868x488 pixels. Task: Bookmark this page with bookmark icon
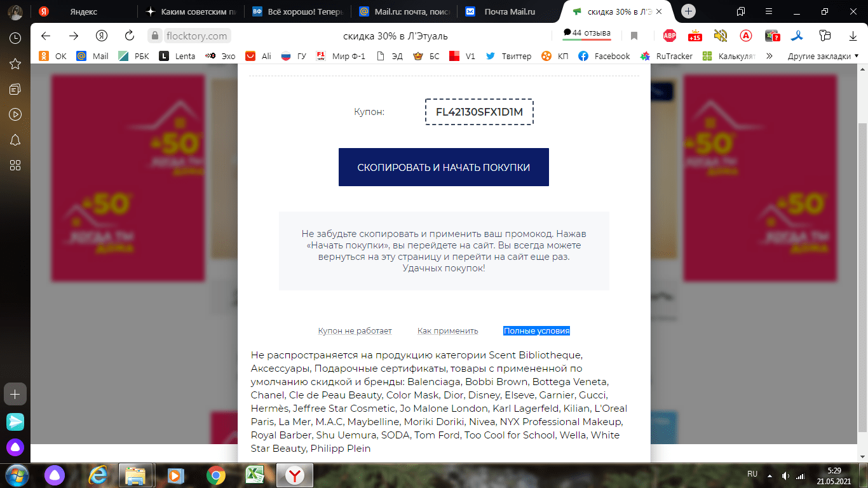[634, 36]
